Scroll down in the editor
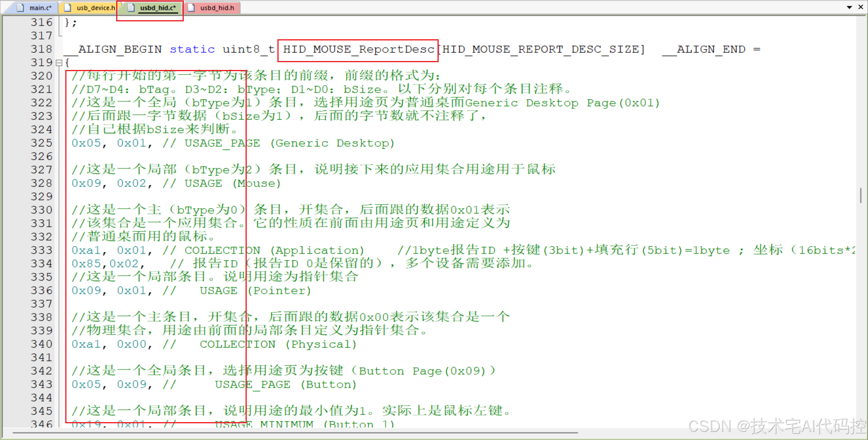868x440 pixels. tap(862, 337)
